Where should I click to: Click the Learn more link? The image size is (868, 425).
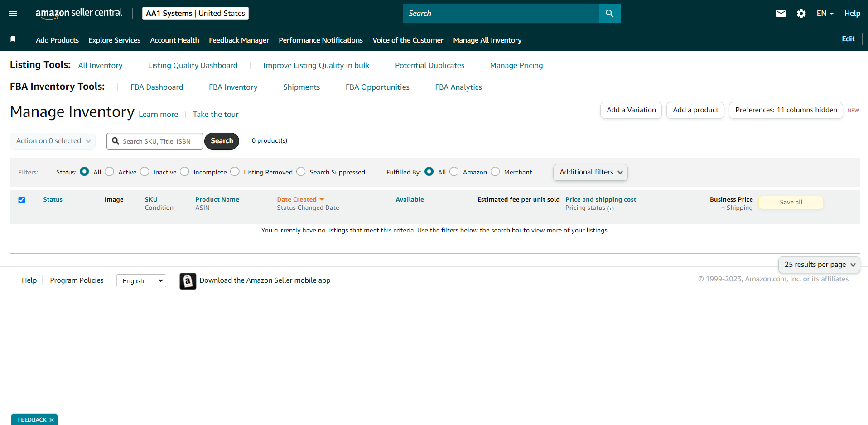point(159,114)
